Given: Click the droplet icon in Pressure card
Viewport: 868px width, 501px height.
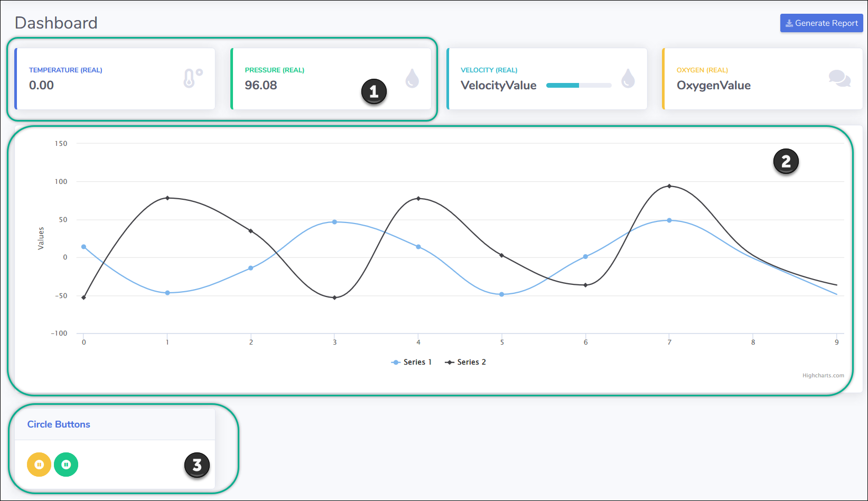Looking at the screenshot, I should 412,78.
